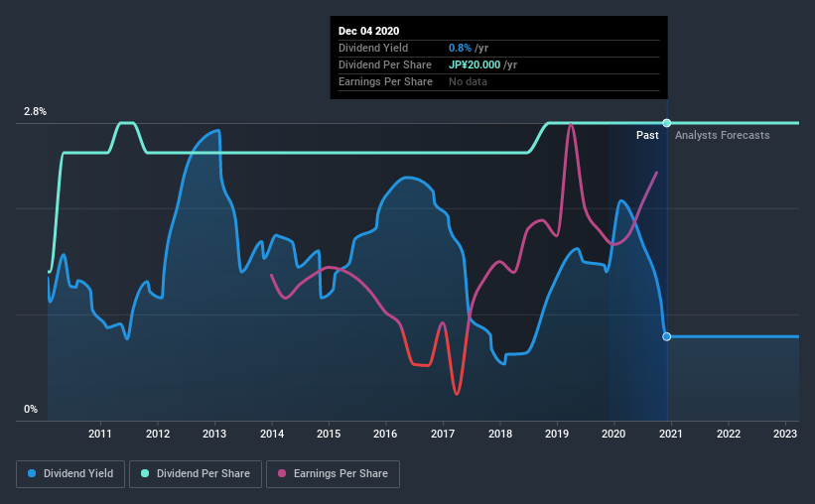Image resolution: width=815 pixels, height=504 pixels.
Task: Click the 0% y-axis label
Action: tap(31, 409)
